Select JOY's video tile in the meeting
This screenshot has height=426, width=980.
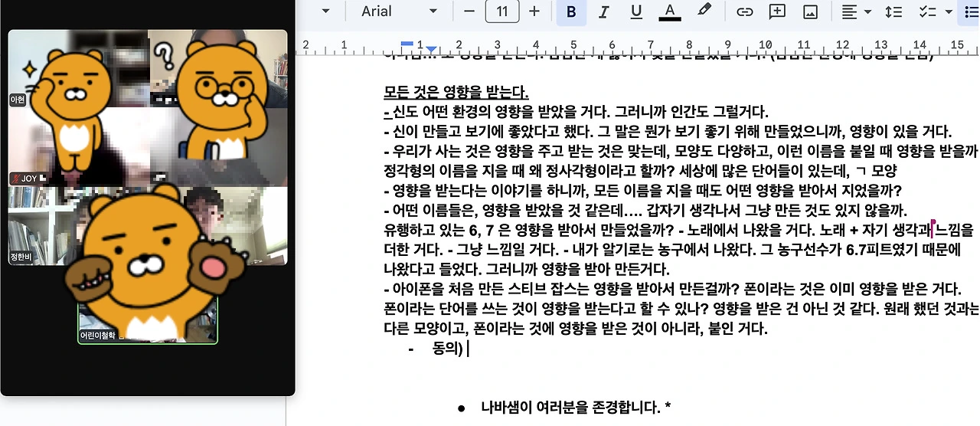(x=78, y=146)
